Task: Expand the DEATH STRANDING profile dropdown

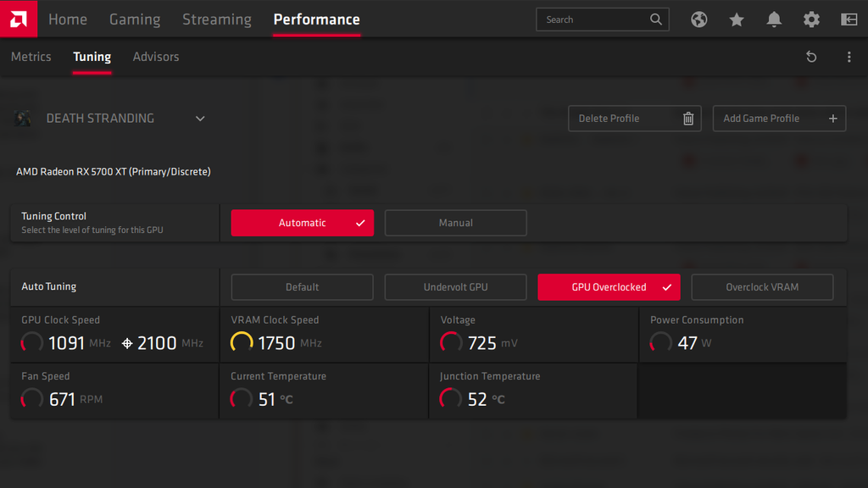Action: click(199, 119)
